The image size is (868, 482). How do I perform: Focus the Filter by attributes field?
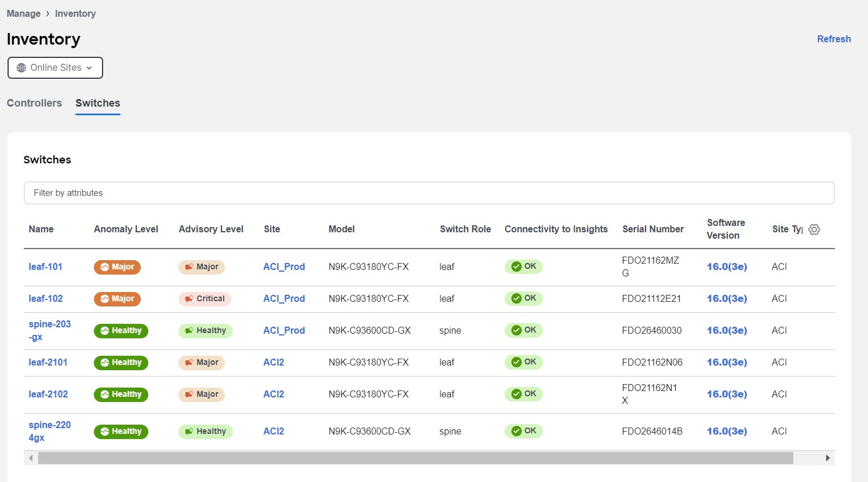429,193
